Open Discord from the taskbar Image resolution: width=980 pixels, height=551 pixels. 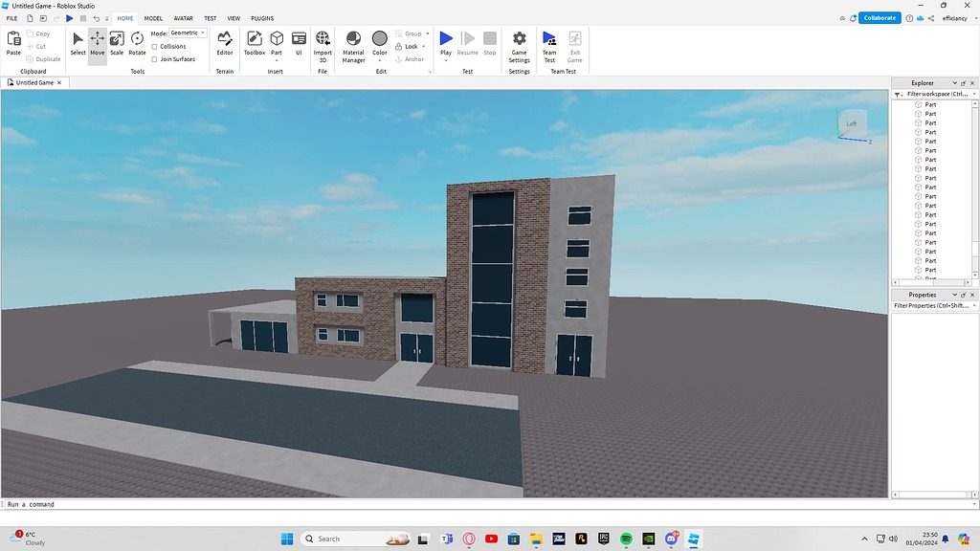pyautogui.click(x=671, y=539)
